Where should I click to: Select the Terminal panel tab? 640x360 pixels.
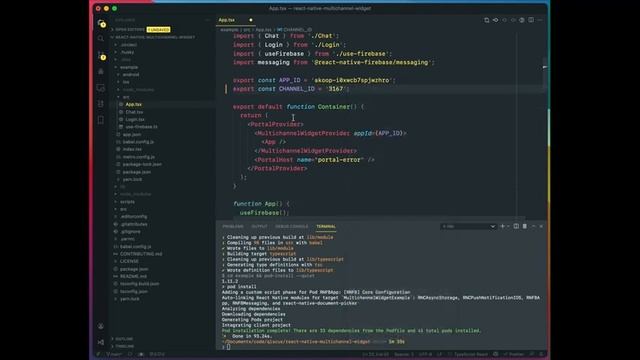326,227
